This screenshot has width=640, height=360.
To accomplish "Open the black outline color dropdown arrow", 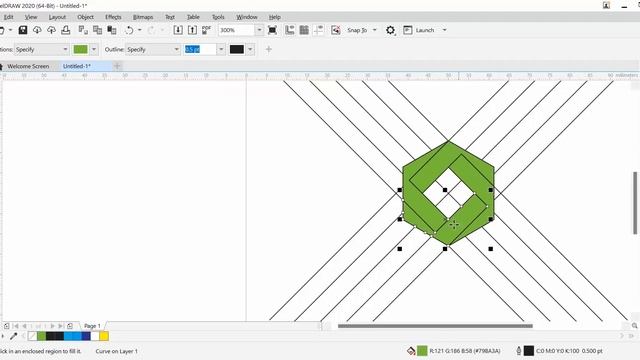I will click(250, 49).
